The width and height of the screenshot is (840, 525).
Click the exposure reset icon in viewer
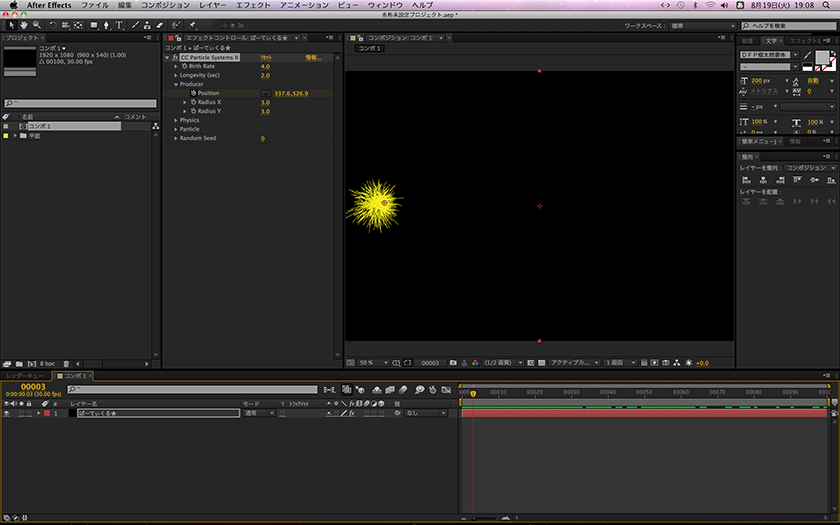[x=689, y=363]
